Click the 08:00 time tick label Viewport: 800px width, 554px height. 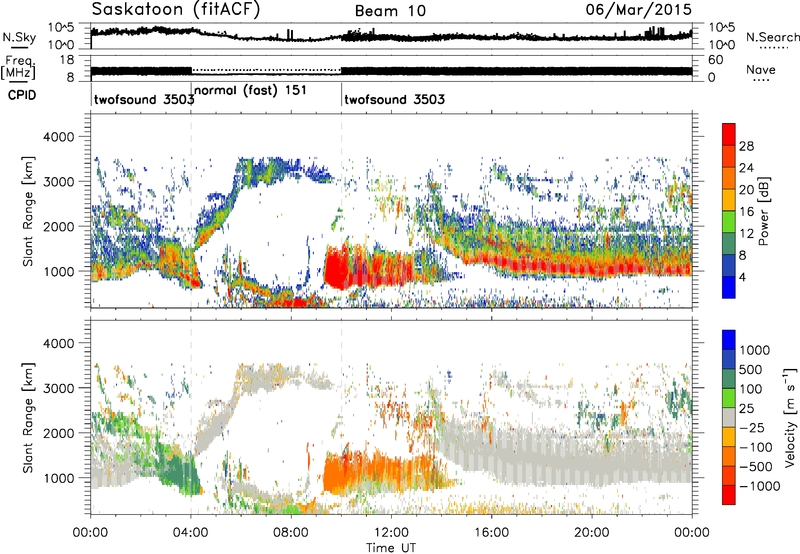pos(291,533)
